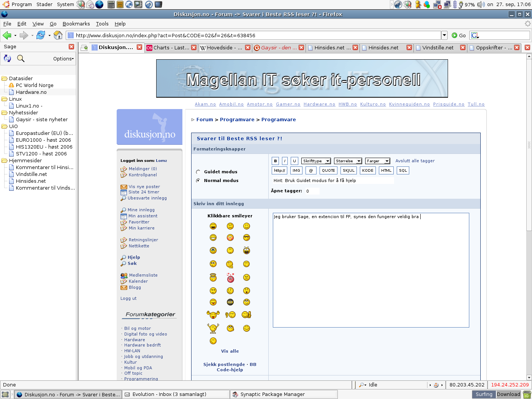This screenshot has width=532, height=399.
Task: Close the Sage sidebar panel
Action: pos(71,46)
